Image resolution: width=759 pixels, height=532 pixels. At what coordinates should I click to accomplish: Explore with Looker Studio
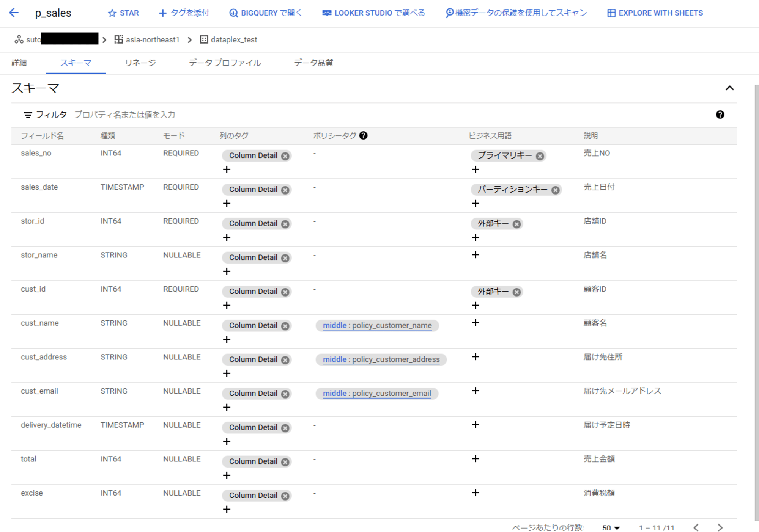[373, 13]
